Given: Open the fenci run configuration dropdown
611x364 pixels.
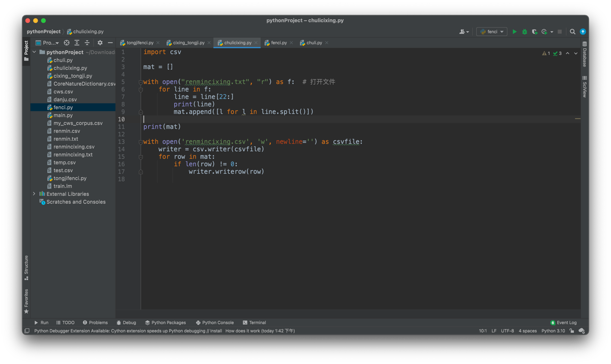Looking at the screenshot, I should [x=492, y=32].
